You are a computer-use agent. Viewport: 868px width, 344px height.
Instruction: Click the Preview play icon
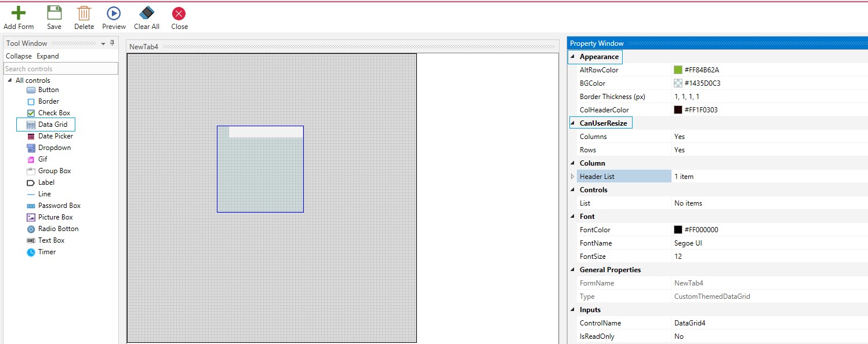pyautogui.click(x=114, y=13)
